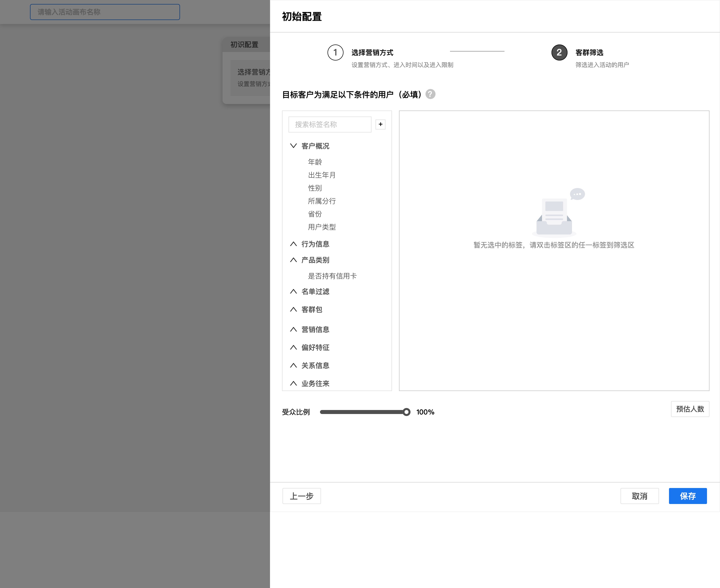This screenshot has height=588, width=720.
Task: Select the 年龄 tag
Action: point(314,162)
